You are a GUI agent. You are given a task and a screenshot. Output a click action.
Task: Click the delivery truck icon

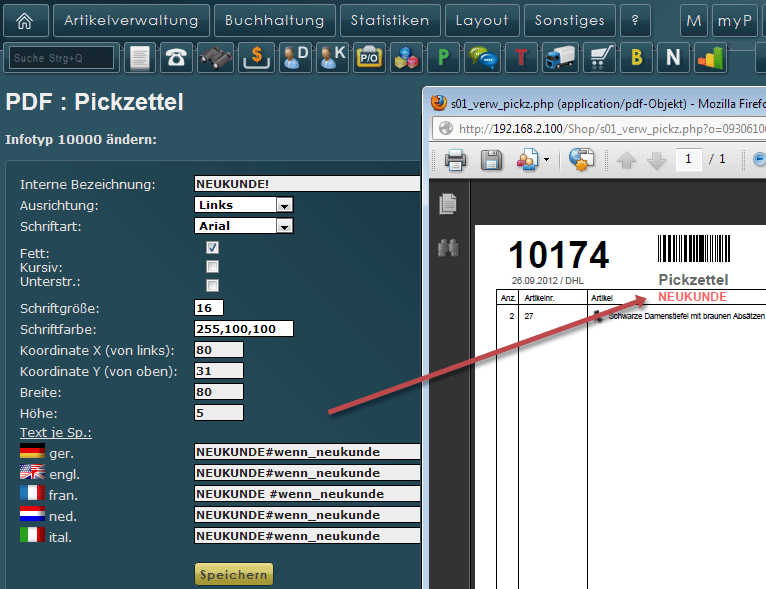tap(560, 58)
